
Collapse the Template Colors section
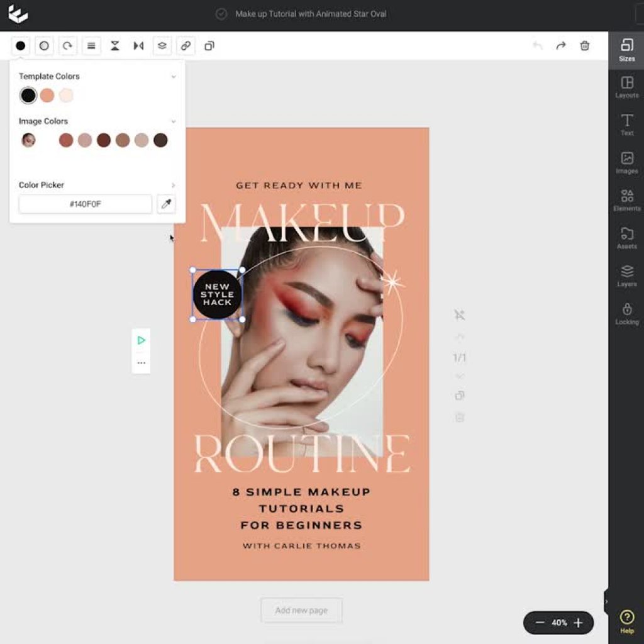[174, 77]
